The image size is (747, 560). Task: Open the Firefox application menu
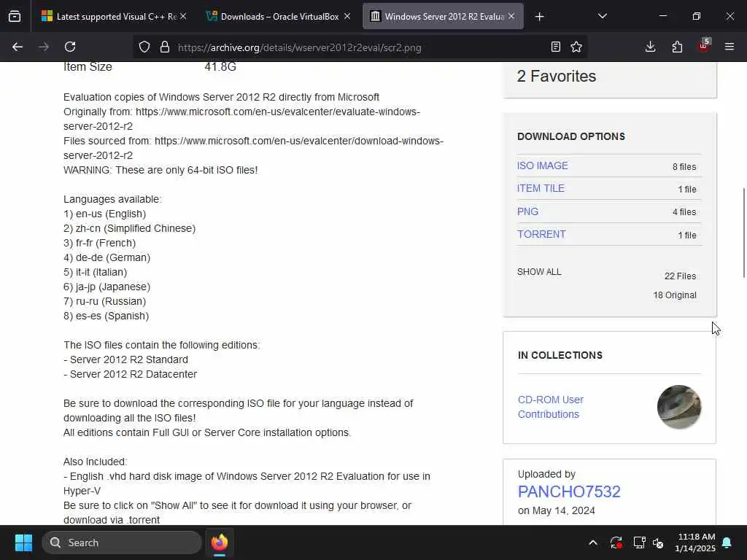pos(729,47)
